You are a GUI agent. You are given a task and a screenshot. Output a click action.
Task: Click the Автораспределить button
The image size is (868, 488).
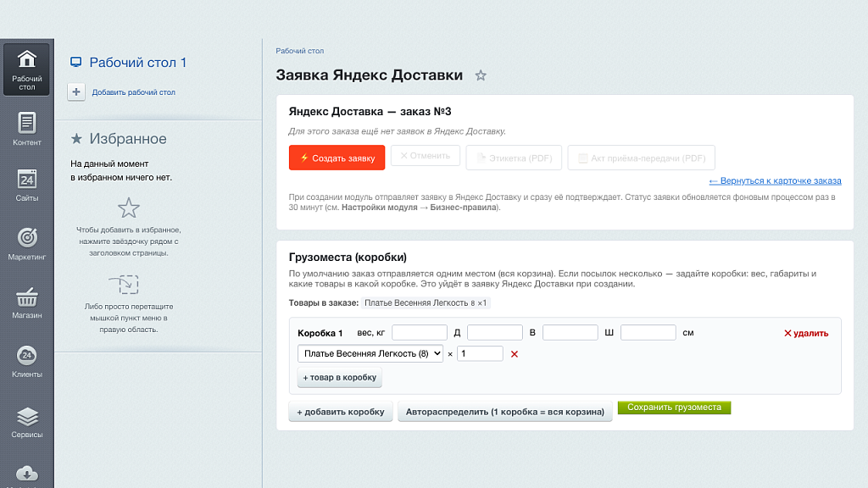(505, 412)
